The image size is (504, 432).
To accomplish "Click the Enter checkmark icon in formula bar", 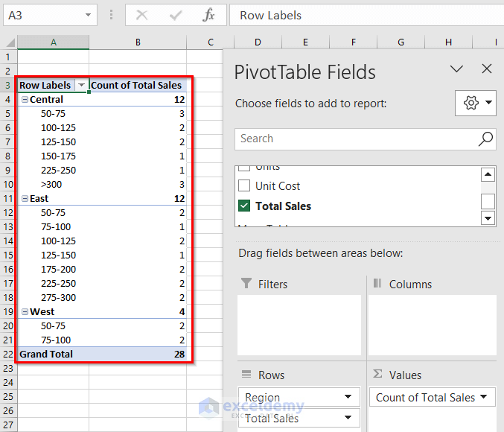I will point(176,15).
